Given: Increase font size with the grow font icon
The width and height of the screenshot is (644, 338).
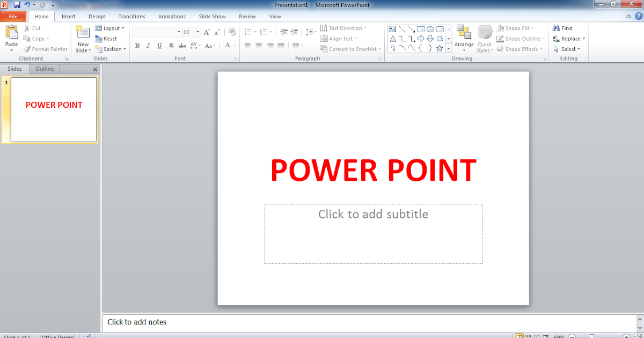Looking at the screenshot, I should point(207,32).
